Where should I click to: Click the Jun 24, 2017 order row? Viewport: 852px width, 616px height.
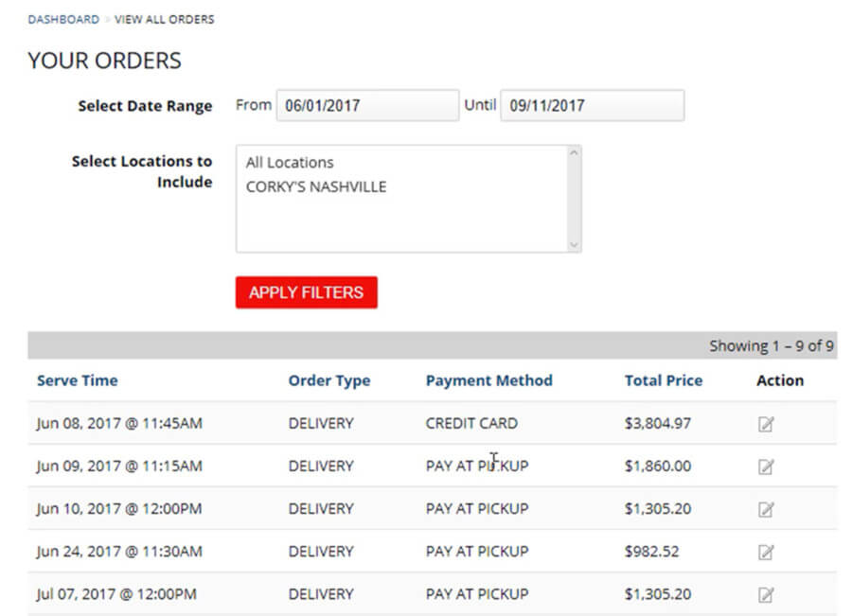(118, 552)
